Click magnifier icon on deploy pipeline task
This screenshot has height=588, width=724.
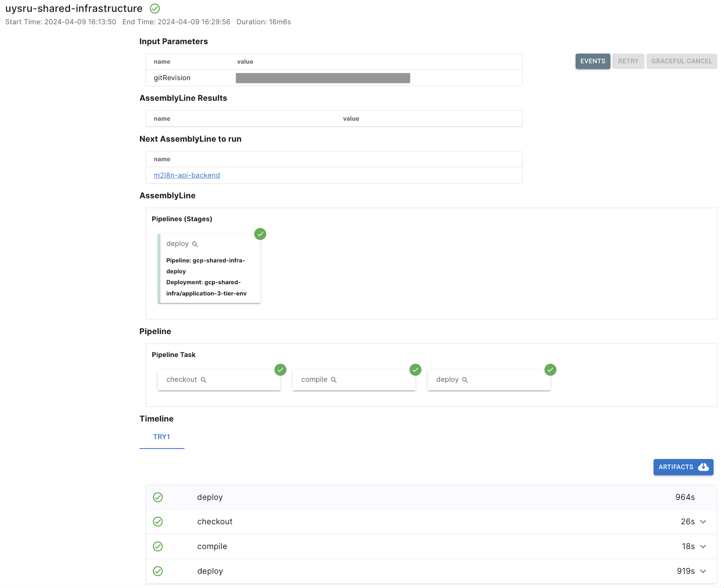coord(465,380)
